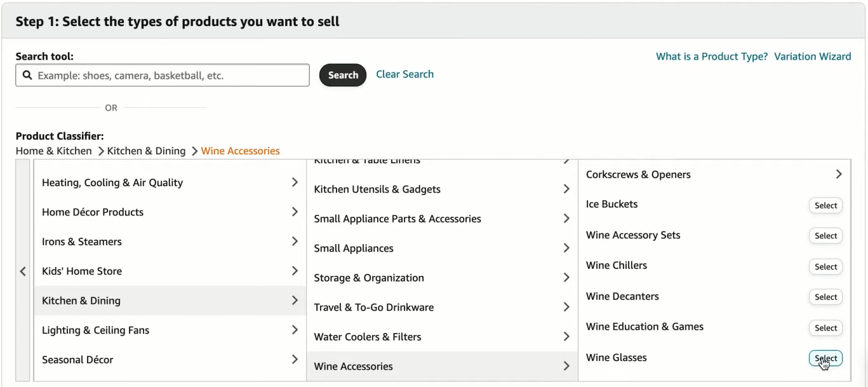Open Seasonal Décor category
Screen dimensions: 868x387
coord(170,360)
